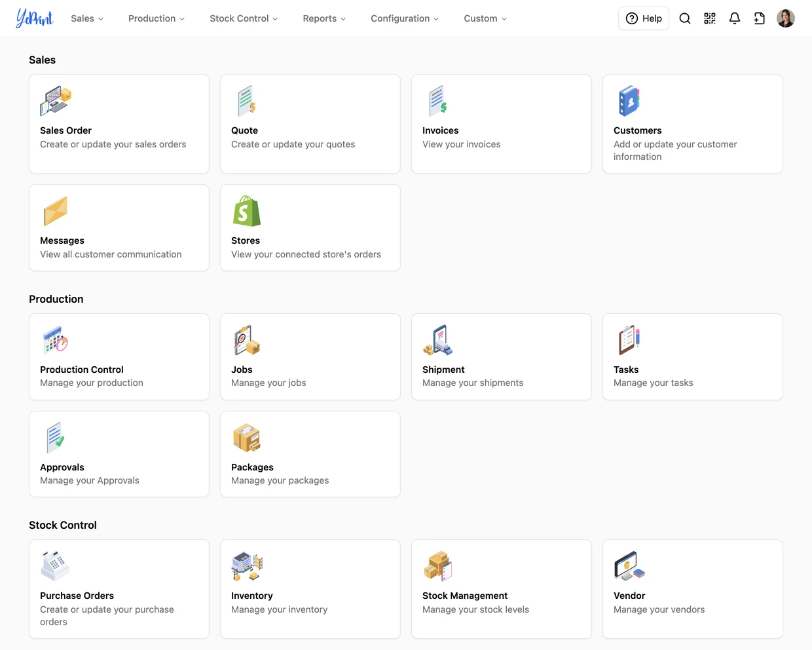
Task: Click the Production Control calendar icon
Action: [x=56, y=340]
